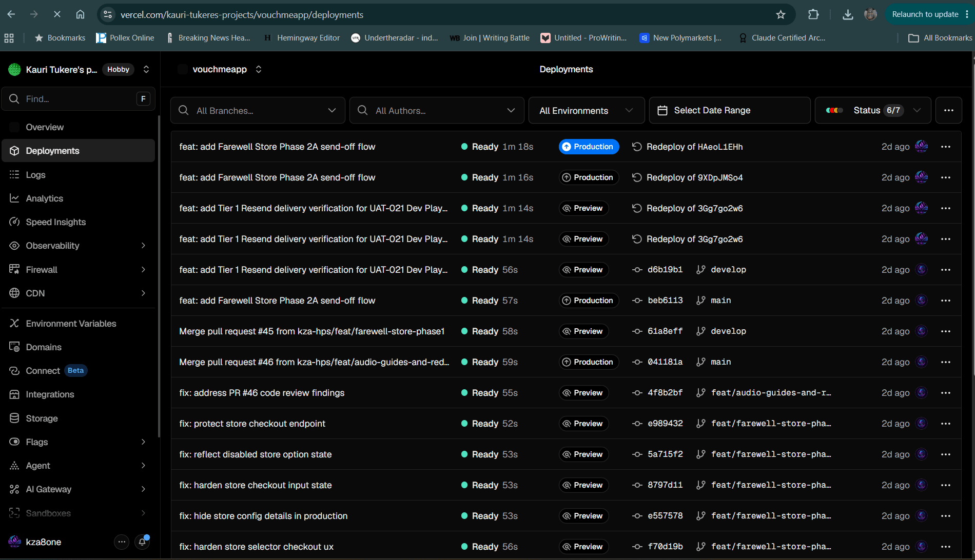This screenshot has height=560, width=975.
Task: Click branch icon beside develop on d6b19b1 row
Action: pyautogui.click(x=700, y=270)
